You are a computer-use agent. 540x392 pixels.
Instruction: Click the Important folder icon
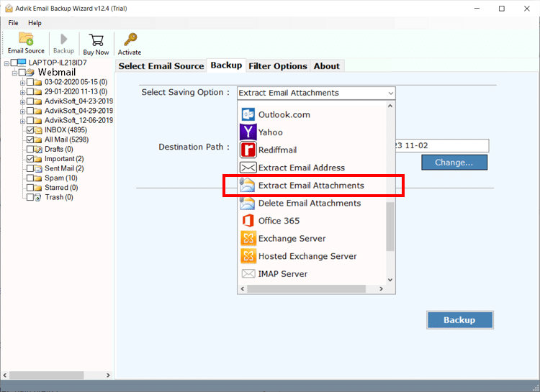[x=38, y=159]
